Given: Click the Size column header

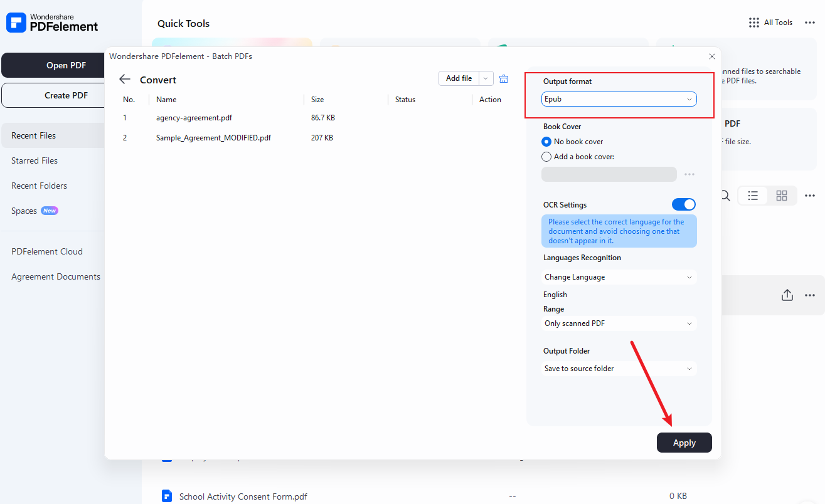Looking at the screenshot, I should [x=317, y=100].
